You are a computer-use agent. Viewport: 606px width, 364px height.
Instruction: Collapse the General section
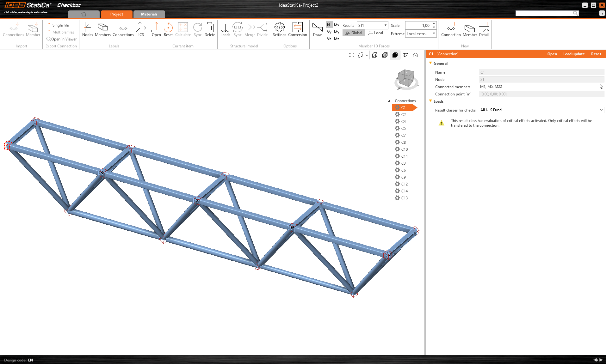(x=430, y=63)
